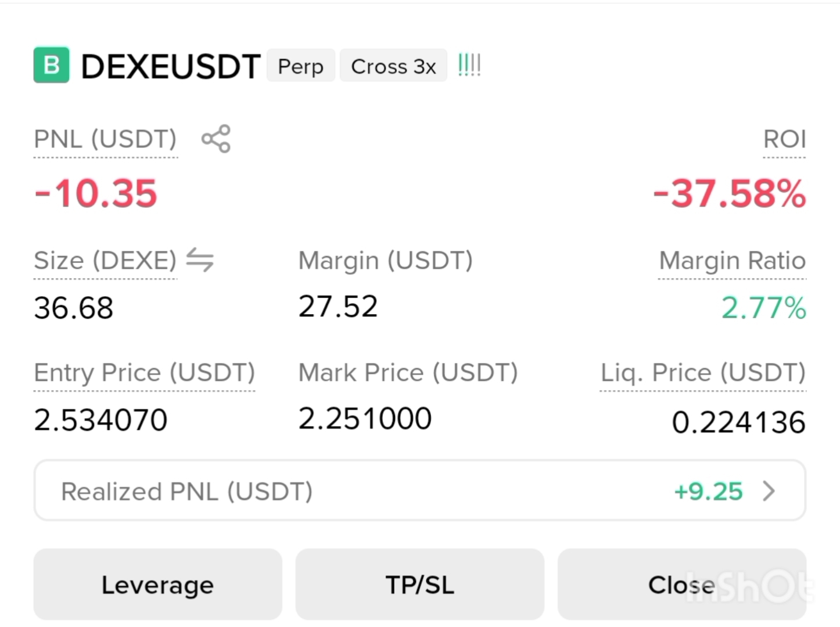Open the TP/SL settings button
The image size is (840, 627).
[x=420, y=585]
